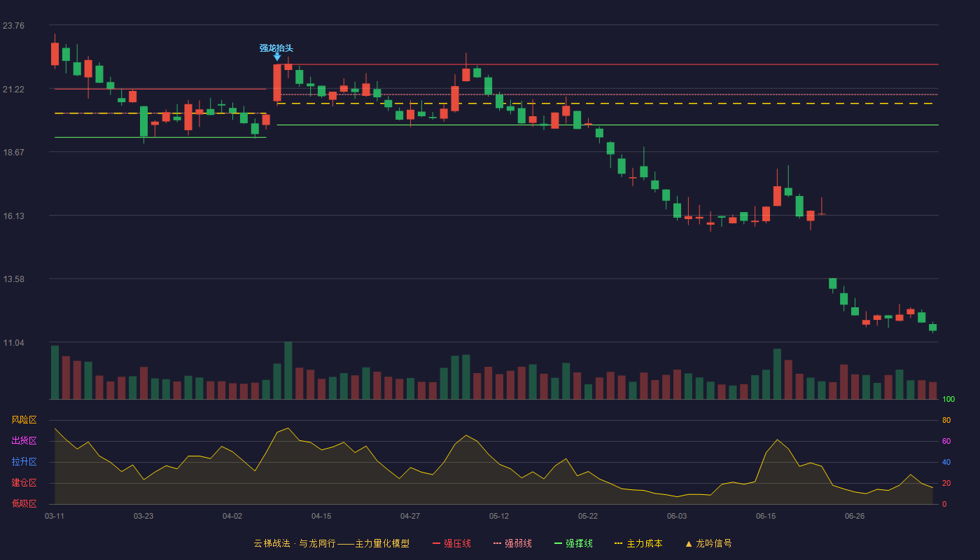This screenshot has height=560, width=980.
Task: Click the 05-12 date axis label
Action: tap(499, 516)
